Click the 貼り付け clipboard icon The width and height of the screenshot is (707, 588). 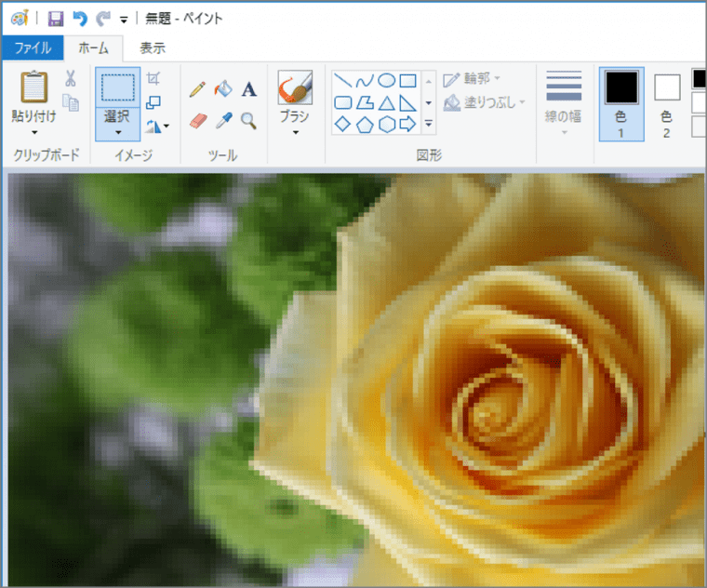coord(34,87)
